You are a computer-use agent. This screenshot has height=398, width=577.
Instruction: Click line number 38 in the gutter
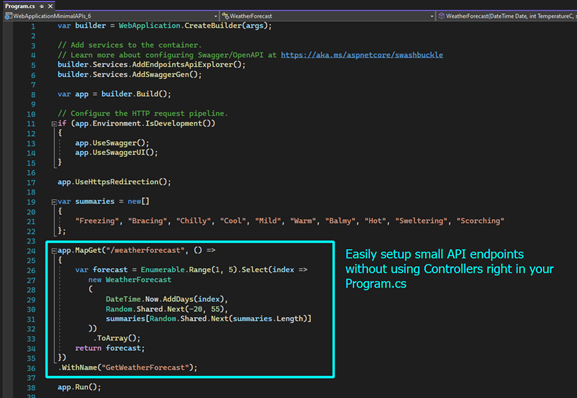coord(31,388)
